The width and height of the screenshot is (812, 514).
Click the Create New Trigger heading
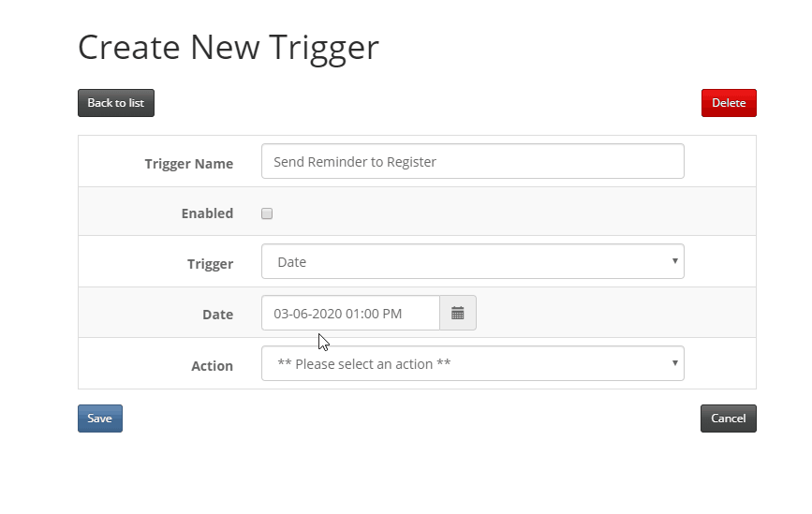[229, 48]
